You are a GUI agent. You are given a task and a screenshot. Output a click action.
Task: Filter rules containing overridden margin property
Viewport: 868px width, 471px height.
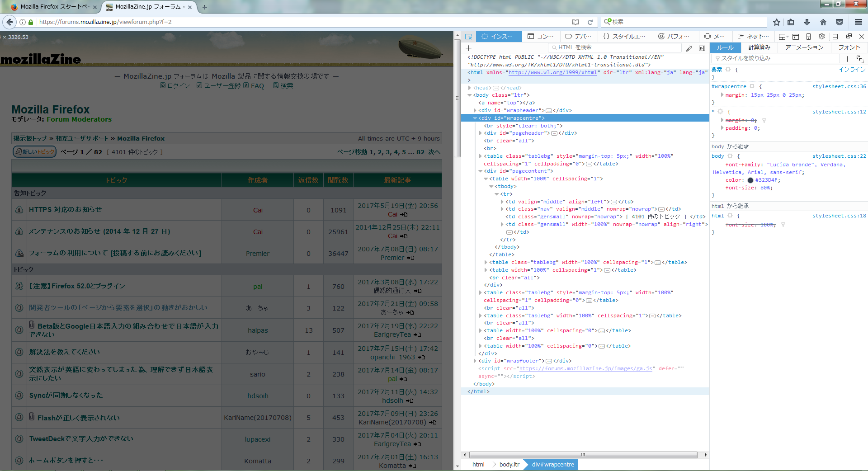click(764, 121)
